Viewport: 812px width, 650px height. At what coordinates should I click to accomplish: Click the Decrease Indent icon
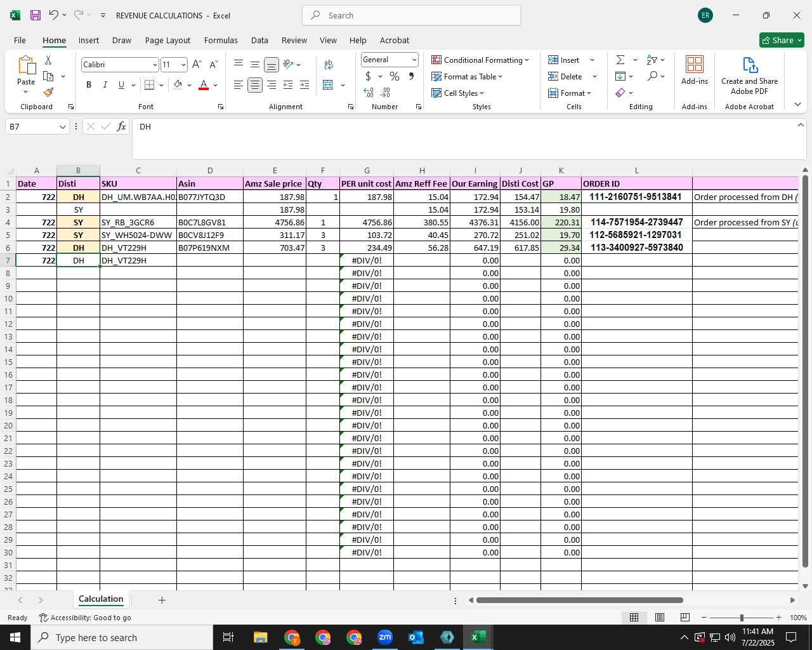tap(288, 84)
